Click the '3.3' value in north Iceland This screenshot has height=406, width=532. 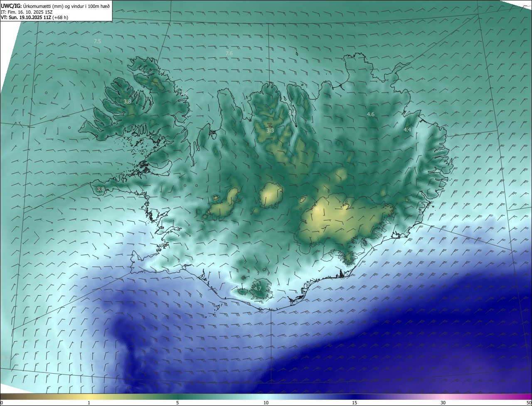point(270,130)
